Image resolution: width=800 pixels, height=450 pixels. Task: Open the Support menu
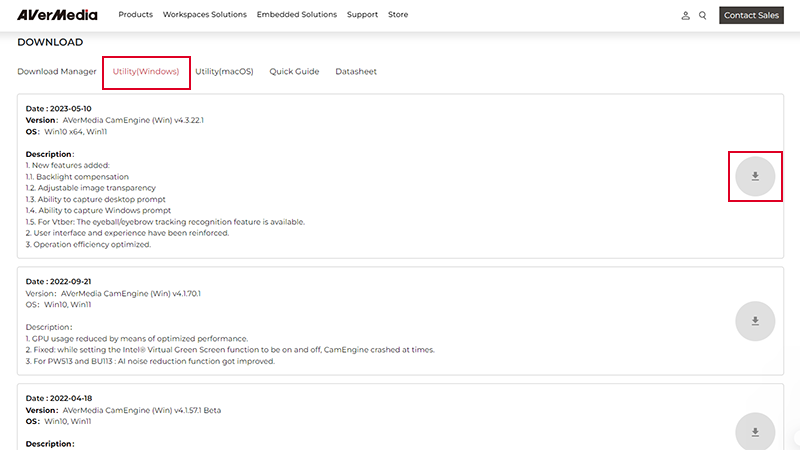pos(362,15)
